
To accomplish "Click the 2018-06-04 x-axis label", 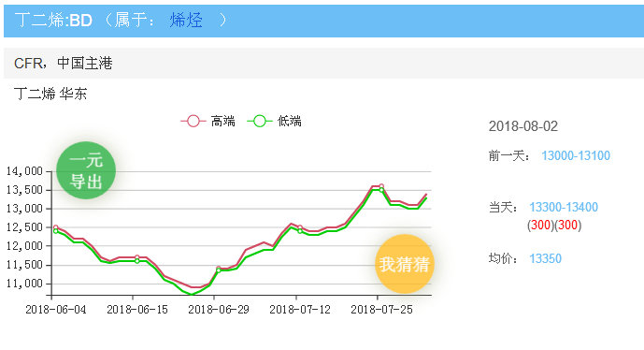I will 56,309.
